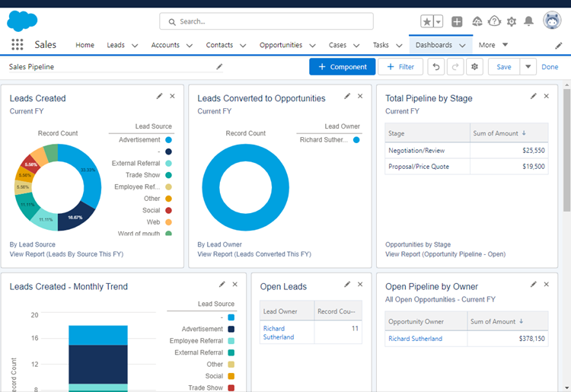Open the dropdown arrow next to Save
This screenshot has width=571, height=392.
click(x=528, y=67)
